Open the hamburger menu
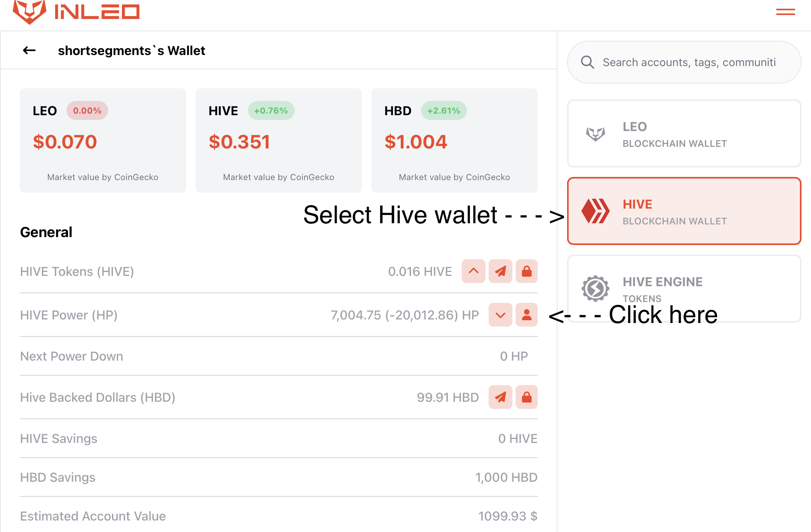The width and height of the screenshot is (811, 532). coord(785,12)
